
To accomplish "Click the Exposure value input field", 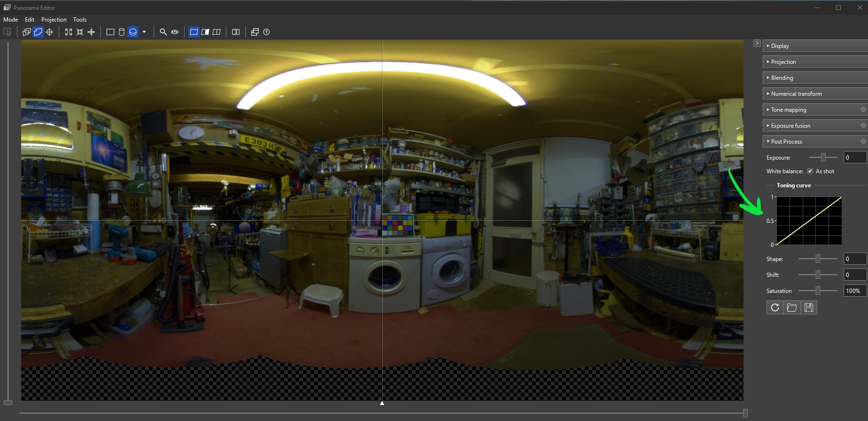I will (855, 157).
